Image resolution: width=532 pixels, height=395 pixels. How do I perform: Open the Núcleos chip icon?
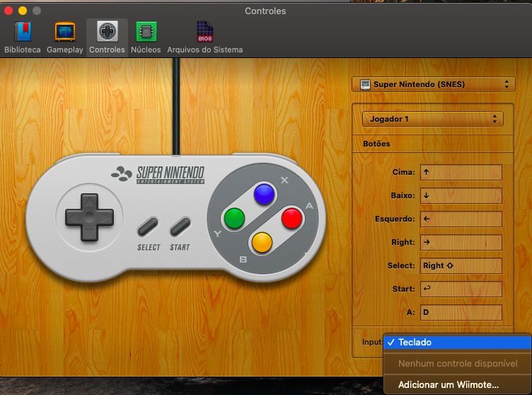(x=146, y=33)
